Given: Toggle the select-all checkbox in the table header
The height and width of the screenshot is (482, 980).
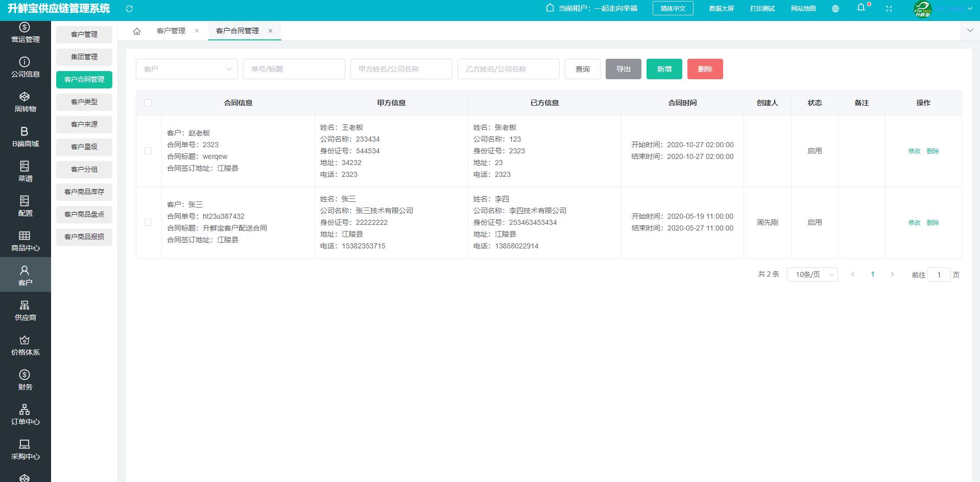Looking at the screenshot, I should [x=148, y=103].
